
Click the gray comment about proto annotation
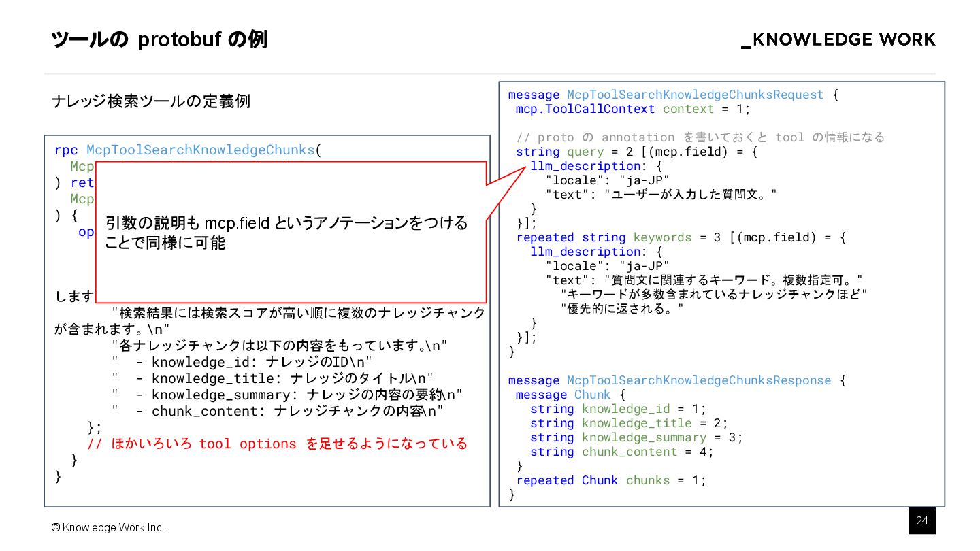click(700, 137)
